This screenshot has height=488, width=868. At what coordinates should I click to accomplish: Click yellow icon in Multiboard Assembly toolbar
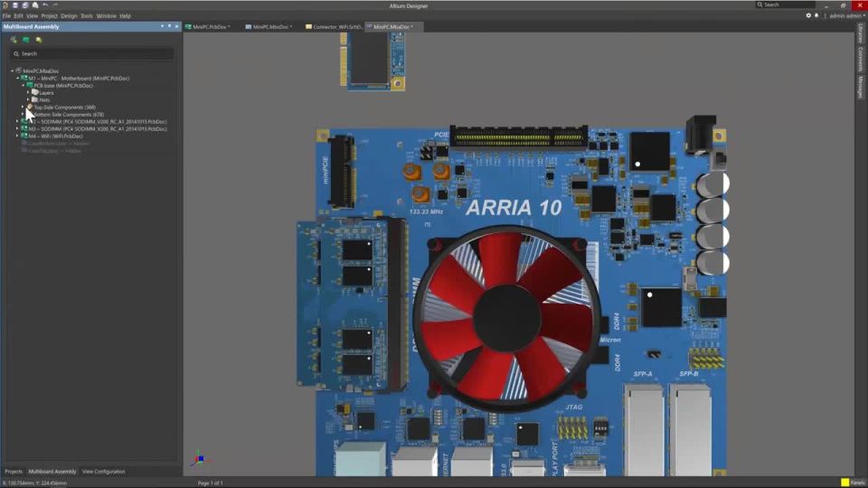39,40
